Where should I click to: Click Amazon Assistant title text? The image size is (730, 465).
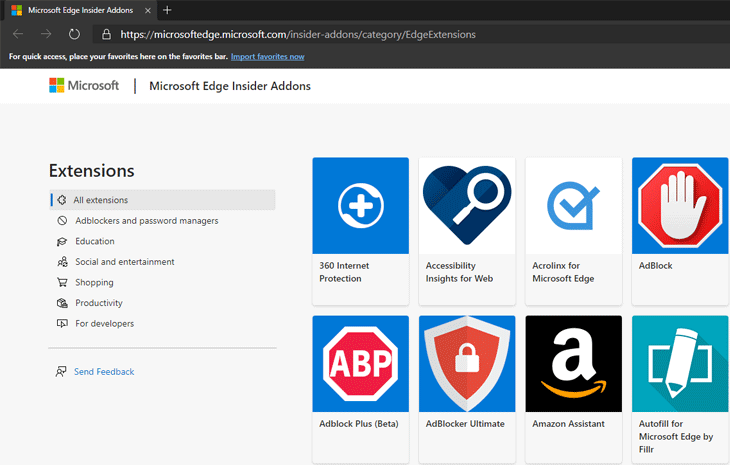[568, 424]
